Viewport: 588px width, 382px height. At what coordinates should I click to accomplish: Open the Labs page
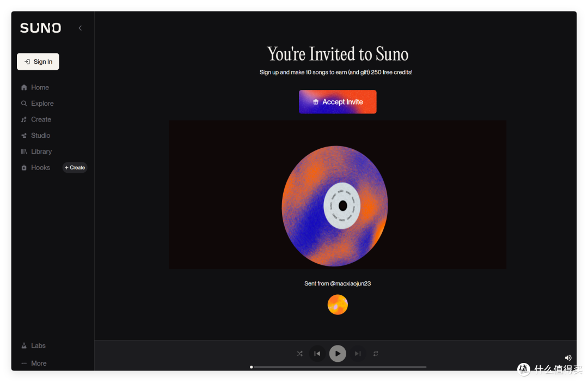38,345
